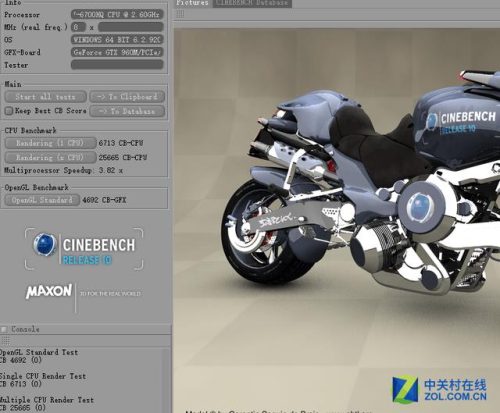
Task: Switch to the Pictures tab
Action: pyautogui.click(x=192, y=3)
